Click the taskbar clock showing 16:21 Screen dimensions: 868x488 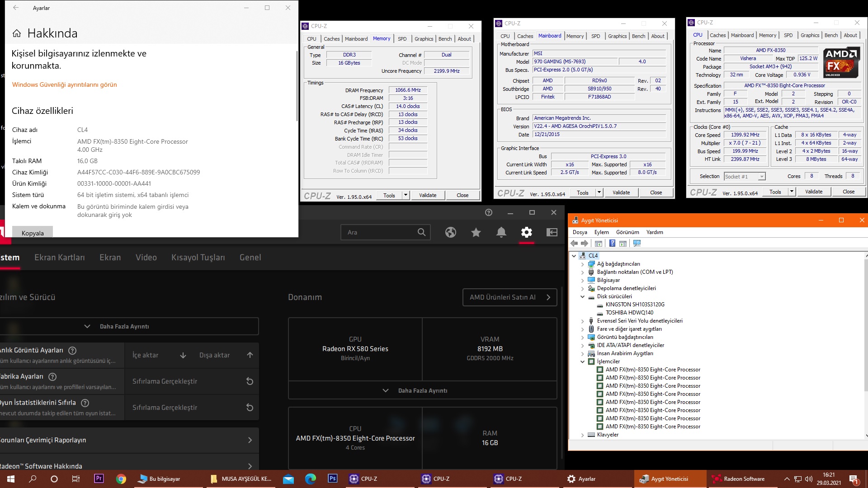(829, 479)
